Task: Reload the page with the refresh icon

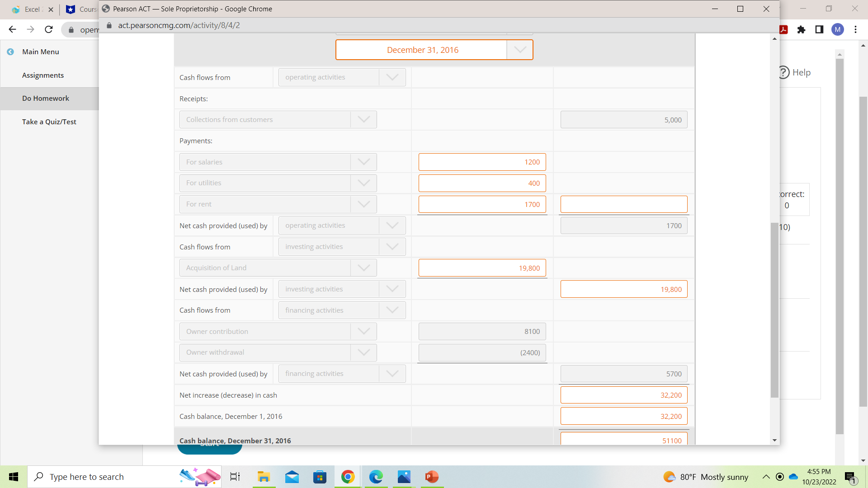Action: click(48, 29)
